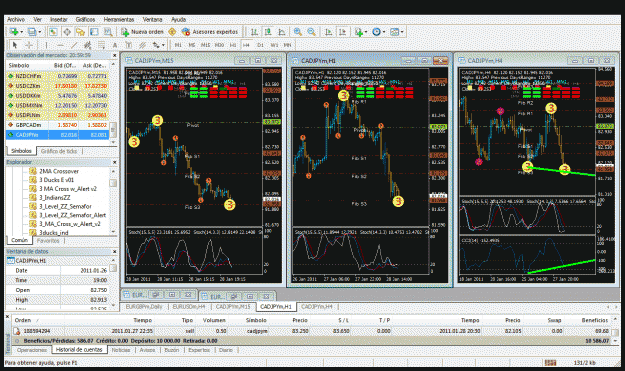Toggle the H1 timeframe

[x=233, y=45]
